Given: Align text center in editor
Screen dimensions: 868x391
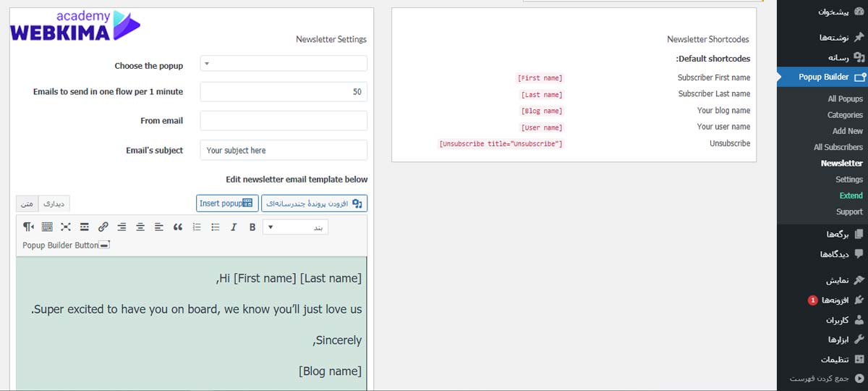Looking at the screenshot, I should pyautogui.click(x=140, y=227).
